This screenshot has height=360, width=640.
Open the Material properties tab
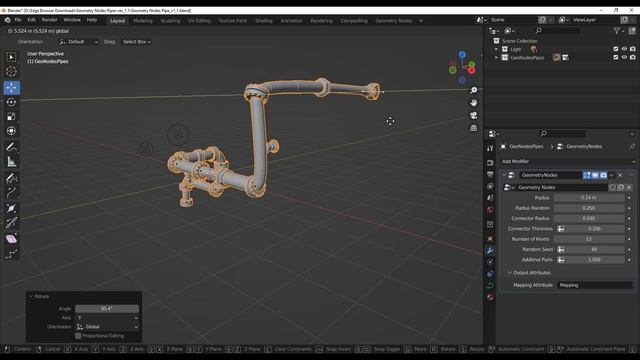click(x=490, y=297)
